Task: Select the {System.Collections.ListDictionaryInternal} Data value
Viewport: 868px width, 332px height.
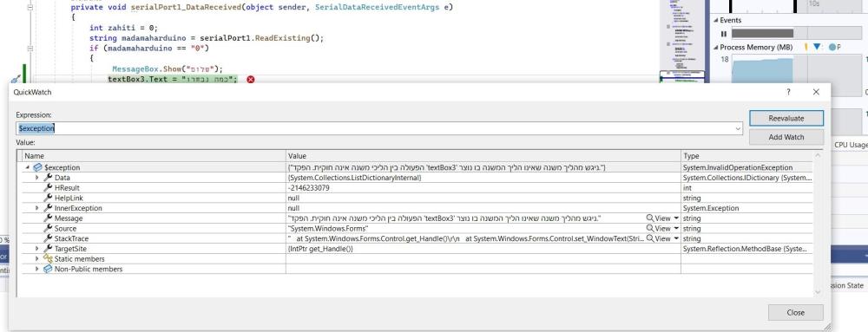Action: (355, 178)
